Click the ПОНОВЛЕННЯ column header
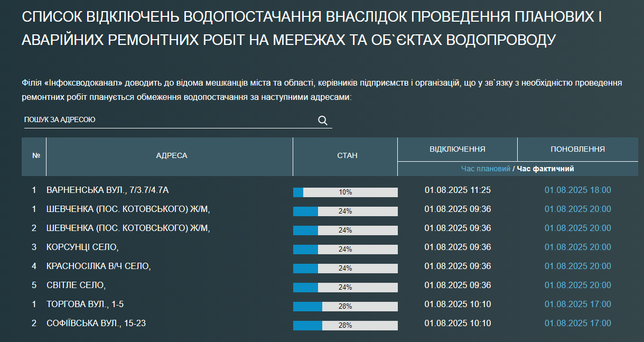Viewport: 644px width, 342px height. click(x=577, y=149)
